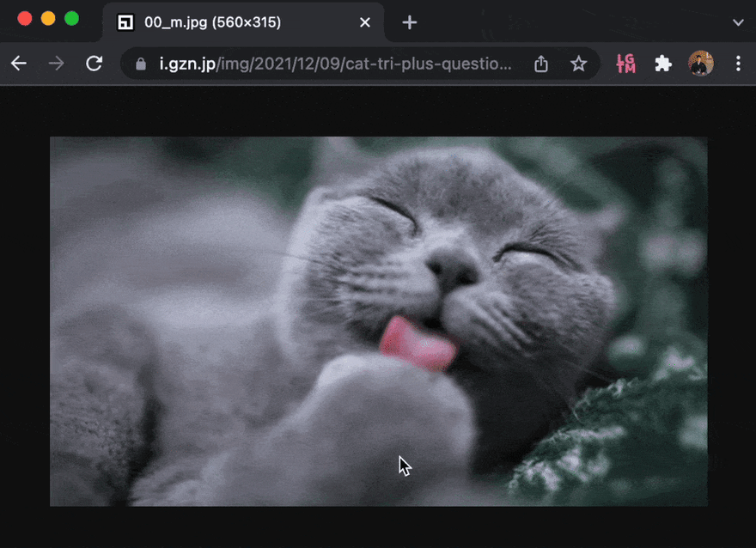Open Chrome's three-dot menu
756x548 pixels.
[738, 64]
